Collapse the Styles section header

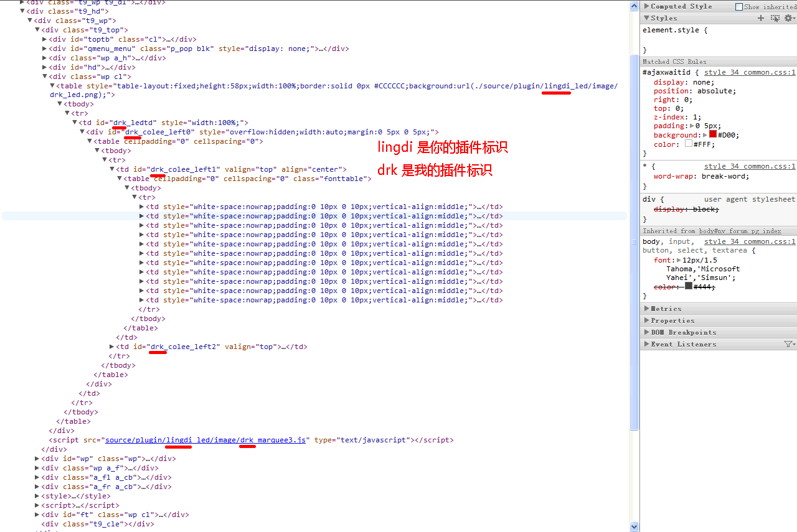[x=646, y=18]
